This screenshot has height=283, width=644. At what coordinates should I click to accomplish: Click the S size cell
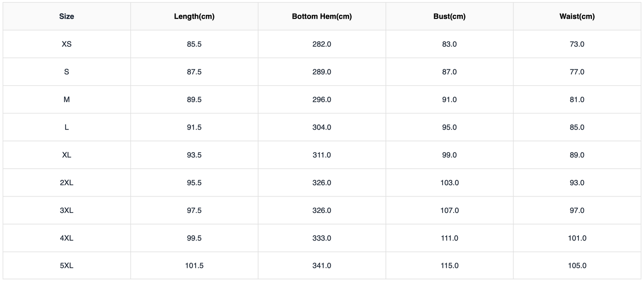click(66, 72)
